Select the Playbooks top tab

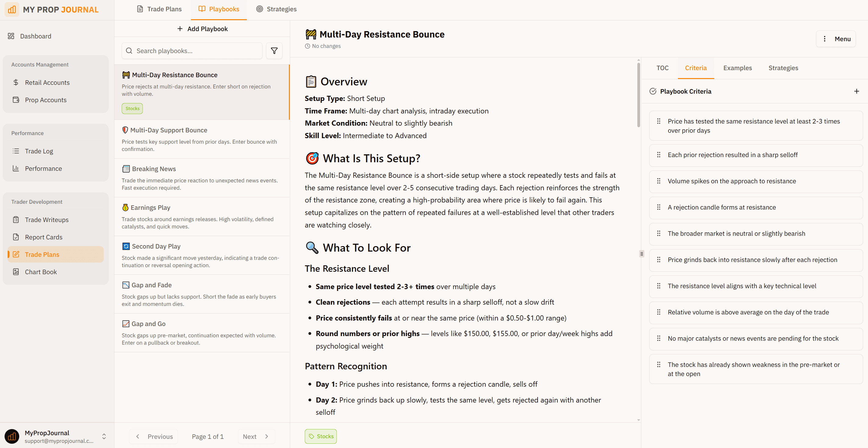point(219,9)
